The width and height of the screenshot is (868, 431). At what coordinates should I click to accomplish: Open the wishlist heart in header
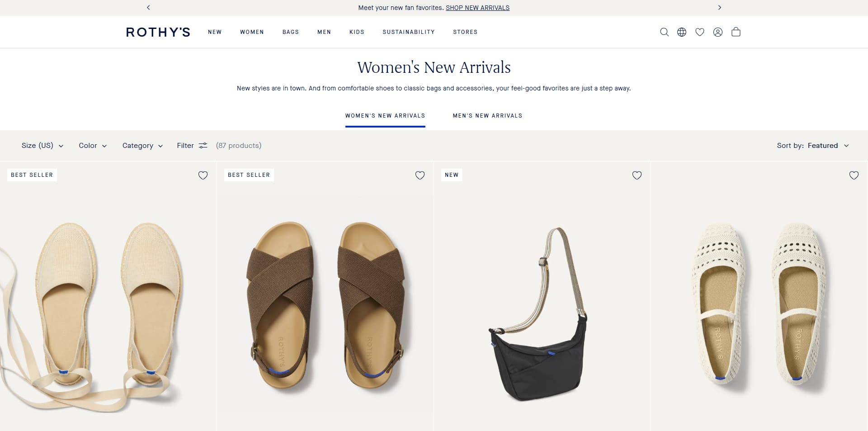pos(700,32)
